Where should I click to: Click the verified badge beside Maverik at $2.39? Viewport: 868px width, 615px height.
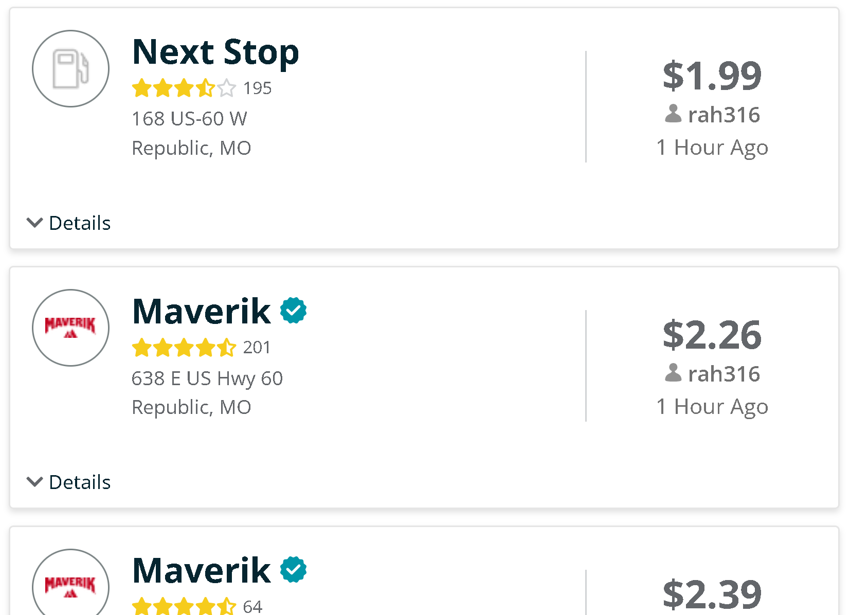[293, 570]
